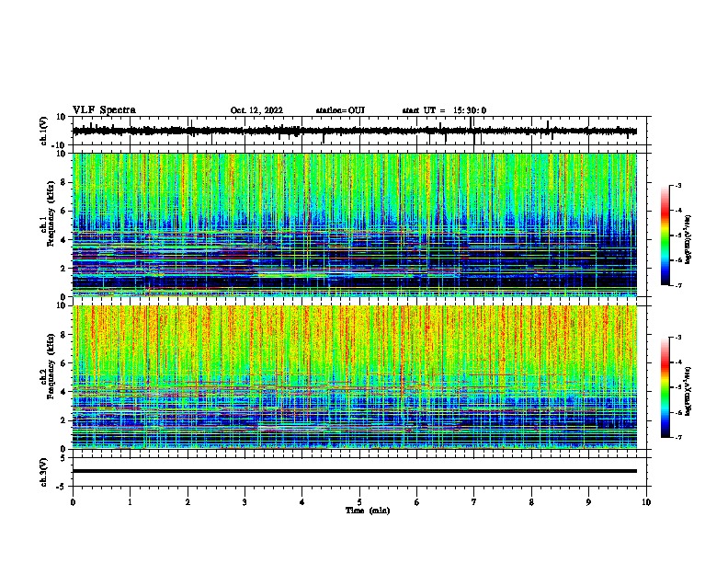The image size is (728, 563).
Task: Click the "start UT = 15:30:0" label
Action: tap(444, 110)
